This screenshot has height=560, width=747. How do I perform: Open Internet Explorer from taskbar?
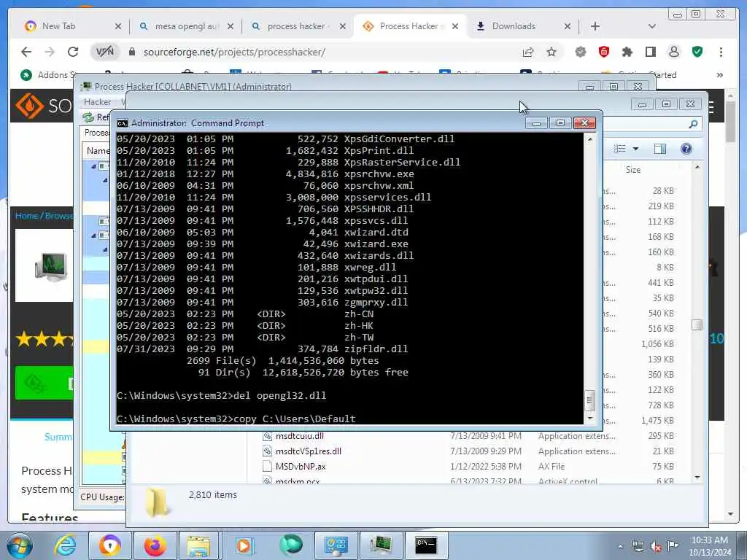tap(64, 545)
